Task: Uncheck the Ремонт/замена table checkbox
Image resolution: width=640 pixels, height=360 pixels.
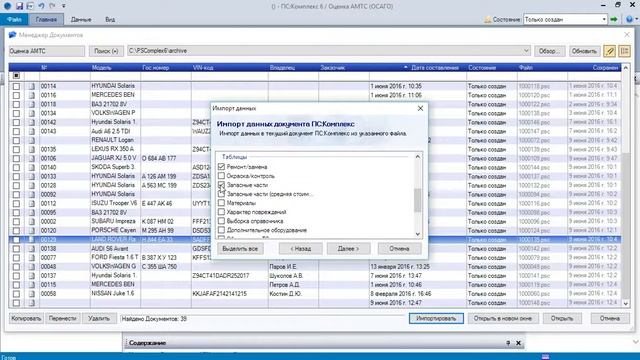Action: click(221, 167)
